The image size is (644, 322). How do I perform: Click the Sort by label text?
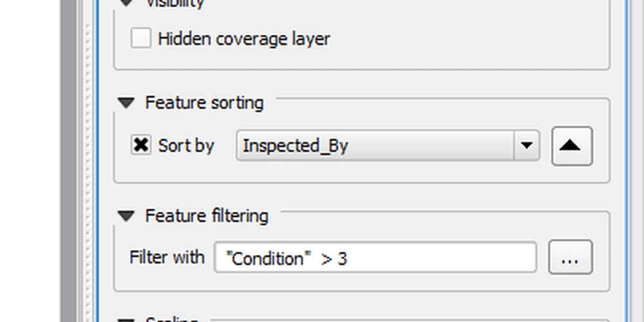(x=186, y=146)
